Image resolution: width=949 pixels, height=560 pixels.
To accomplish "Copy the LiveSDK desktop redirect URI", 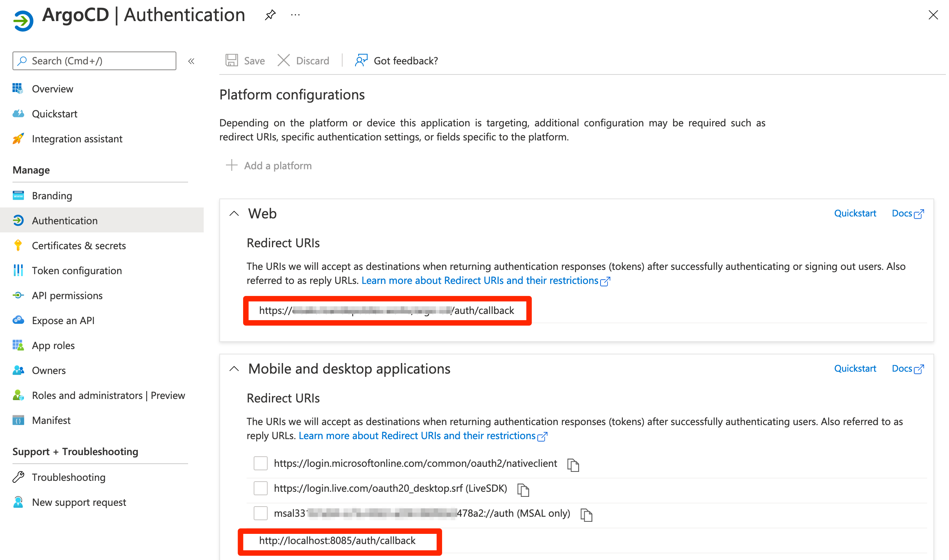I will coord(523,489).
